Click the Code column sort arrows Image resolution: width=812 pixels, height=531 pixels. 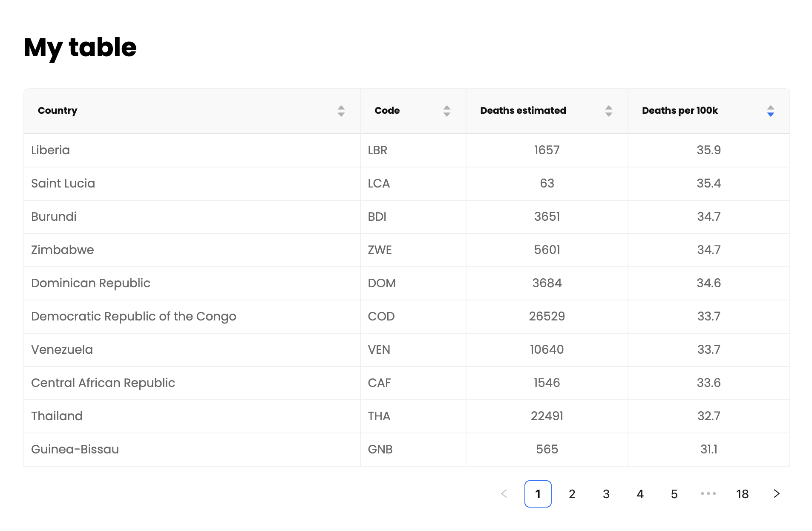pos(446,111)
